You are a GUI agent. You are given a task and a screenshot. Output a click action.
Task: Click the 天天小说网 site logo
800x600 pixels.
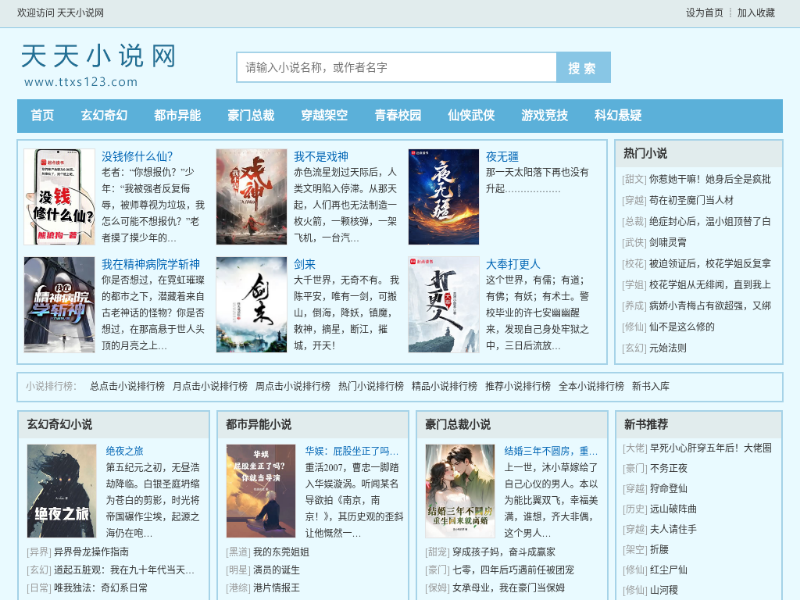98,64
